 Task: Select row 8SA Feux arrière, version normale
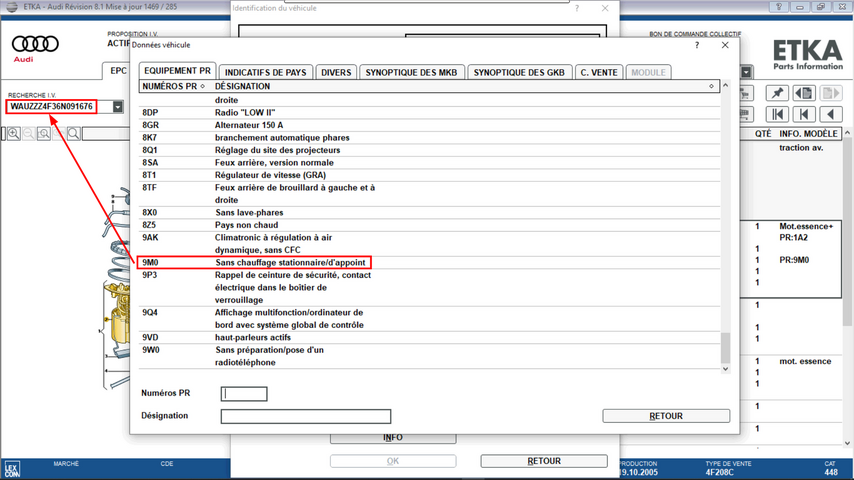(x=429, y=163)
